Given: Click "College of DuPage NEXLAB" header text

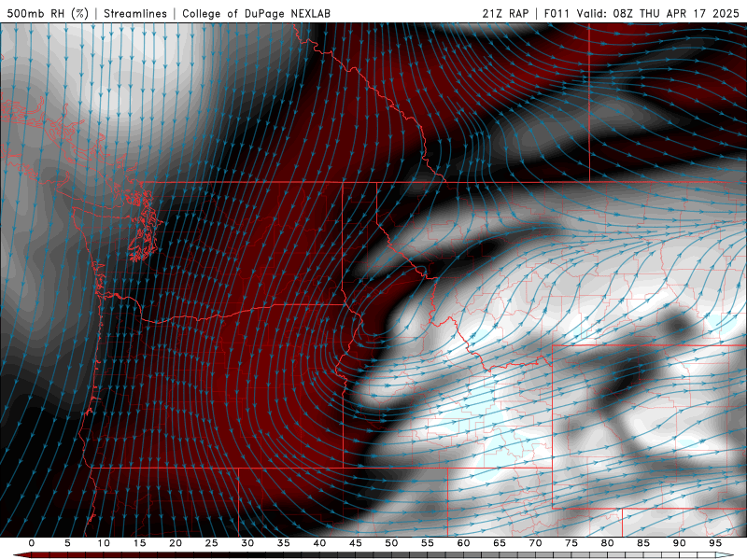Looking at the screenshot, I should click(x=256, y=13).
